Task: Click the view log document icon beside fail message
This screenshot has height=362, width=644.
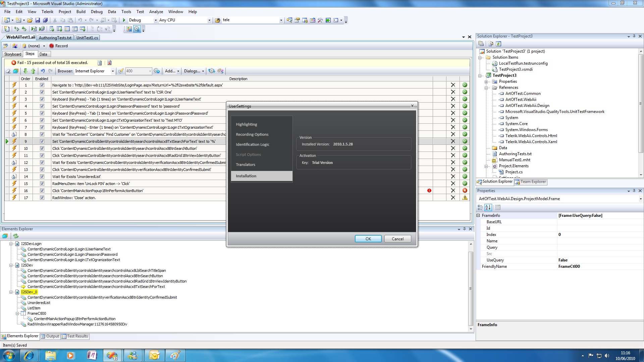Action: click(100, 63)
